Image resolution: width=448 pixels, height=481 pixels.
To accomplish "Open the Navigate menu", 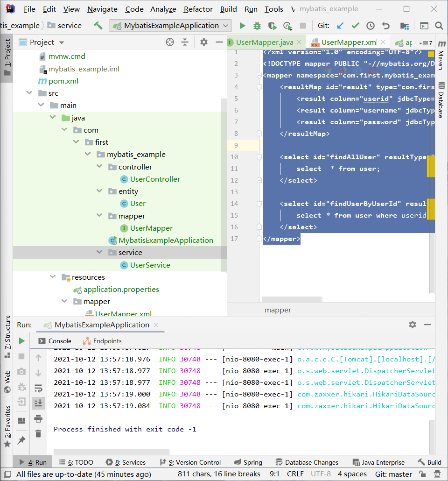I will coord(102,9).
